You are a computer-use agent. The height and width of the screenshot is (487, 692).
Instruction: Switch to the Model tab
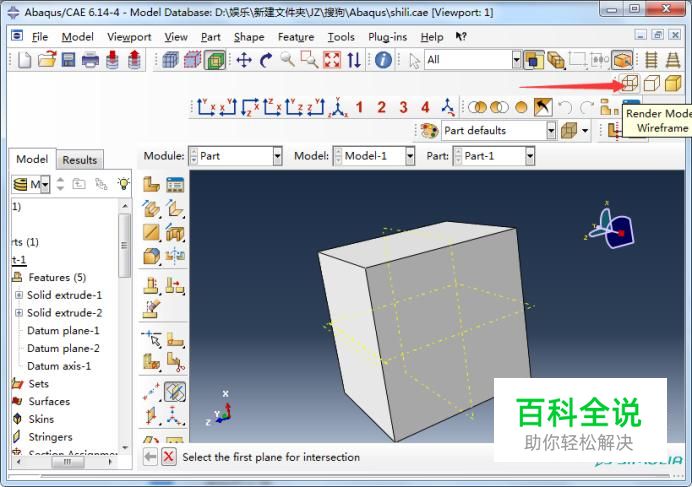click(32, 159)
